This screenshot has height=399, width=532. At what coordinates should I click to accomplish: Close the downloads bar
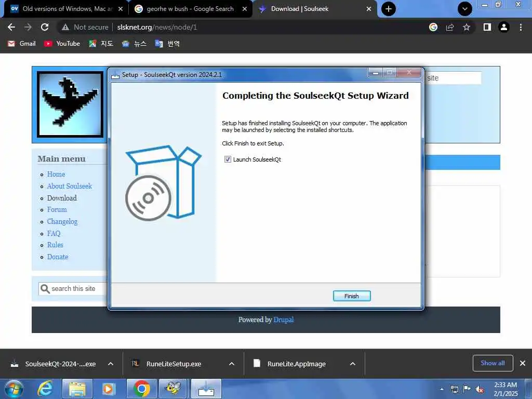[523, 363]
